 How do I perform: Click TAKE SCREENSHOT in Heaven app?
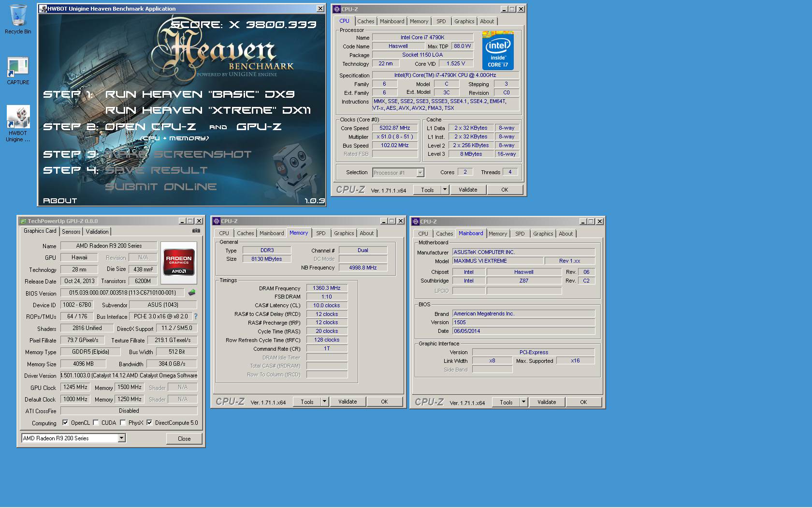[x=178, y=154]
